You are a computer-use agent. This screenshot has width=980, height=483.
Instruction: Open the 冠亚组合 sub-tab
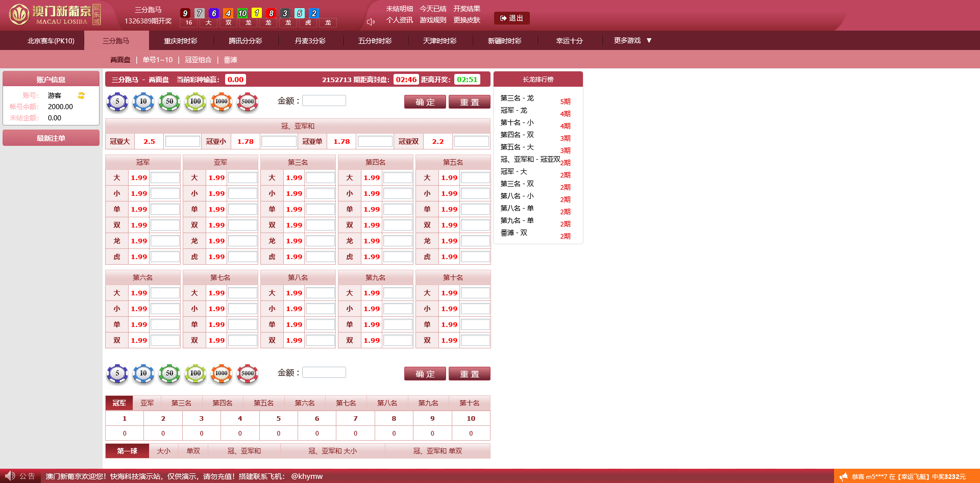(x=198, y=60)
